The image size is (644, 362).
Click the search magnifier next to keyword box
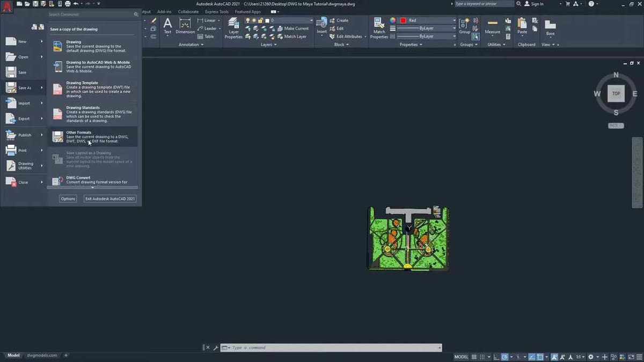pyautogui.click(x=519, y=4)
